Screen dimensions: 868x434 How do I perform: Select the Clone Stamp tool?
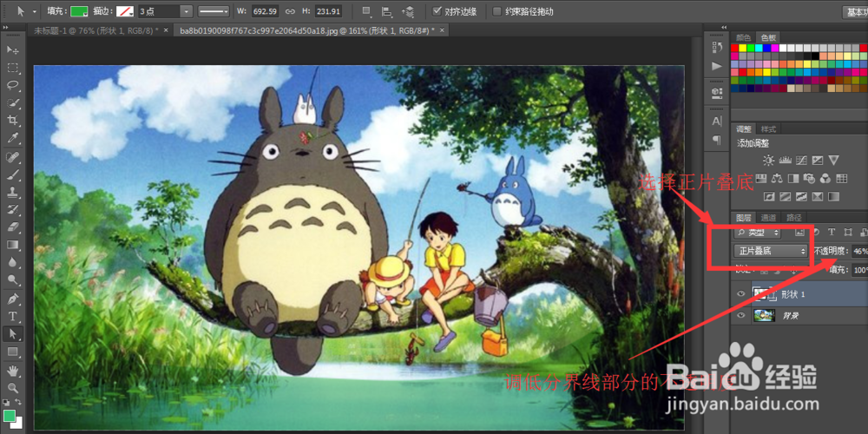click(13, 193)
